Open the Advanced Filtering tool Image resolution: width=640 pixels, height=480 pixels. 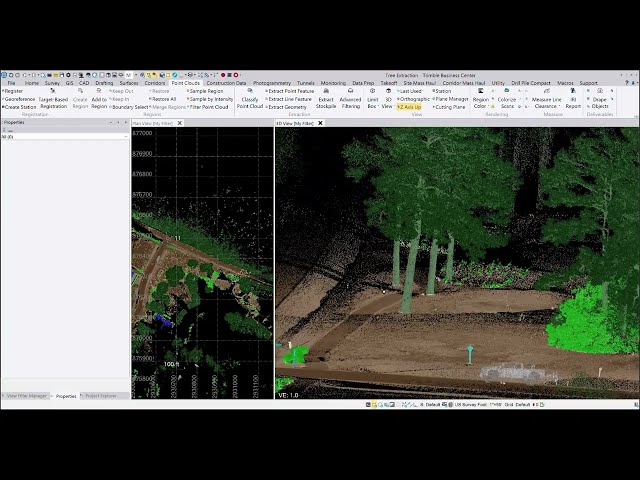click(x=351, y=99)
